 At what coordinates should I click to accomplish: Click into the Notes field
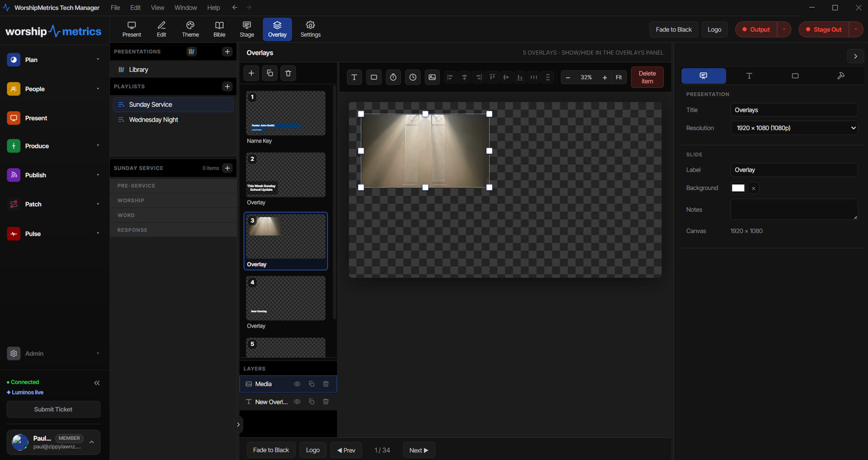pyautogui.click(x=794, y=209)
